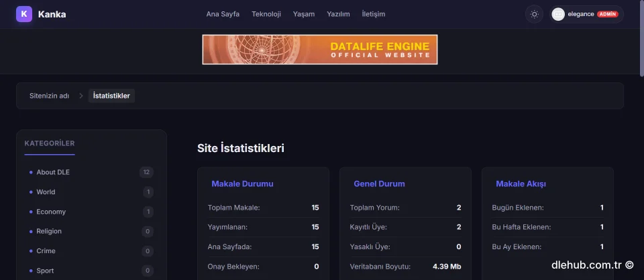Click the Yasaklı Üye label
Screen dimensions: 644x280
coord(370,247)
